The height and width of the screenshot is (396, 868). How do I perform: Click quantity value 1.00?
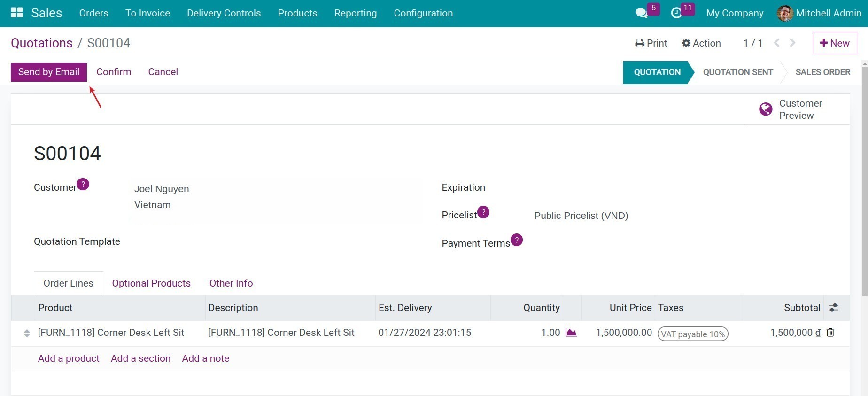coord(550,333)
